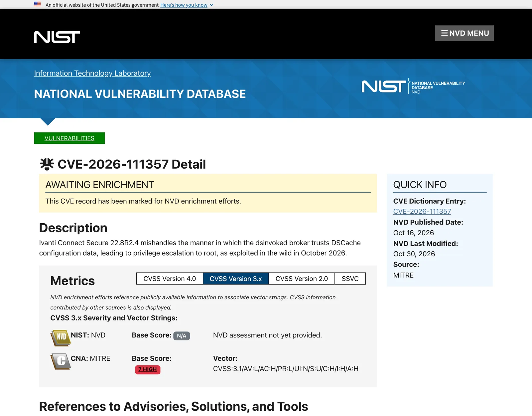Click the last modified date 'Oct 30, 2026'
Screen dimensions: 532x416
click(x=414, y=254)
